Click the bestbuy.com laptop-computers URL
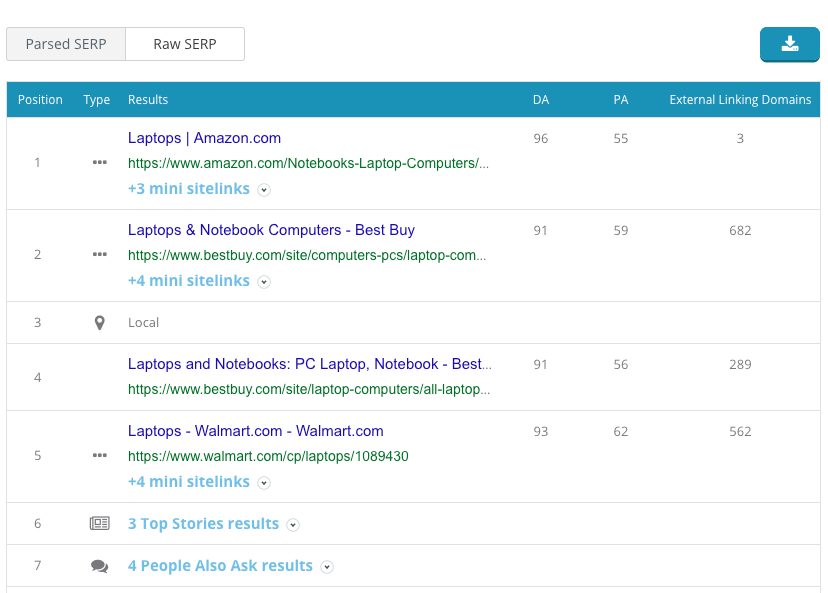Image resolution: width=828 pixels, height=593 pixels. (306, 255)
